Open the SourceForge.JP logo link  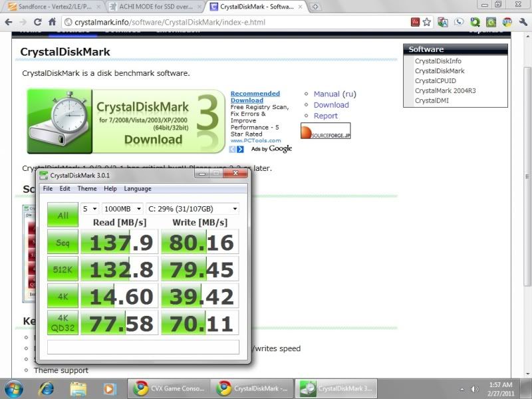coord(325,131)
